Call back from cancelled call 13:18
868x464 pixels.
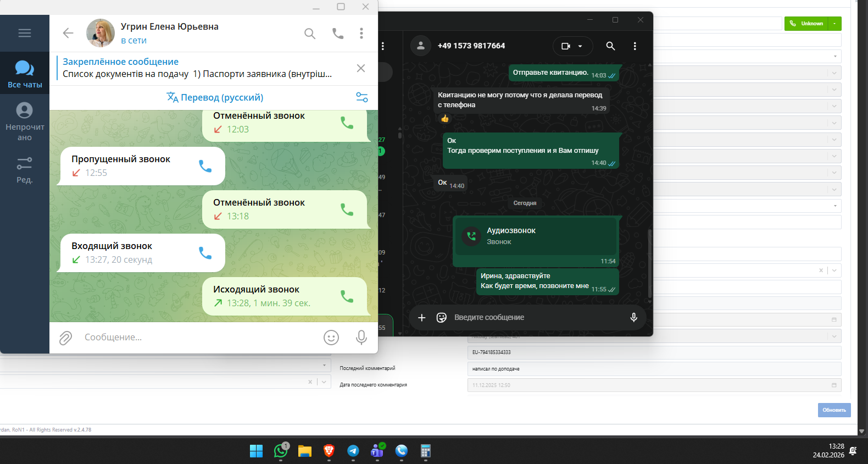pos(347,209)
